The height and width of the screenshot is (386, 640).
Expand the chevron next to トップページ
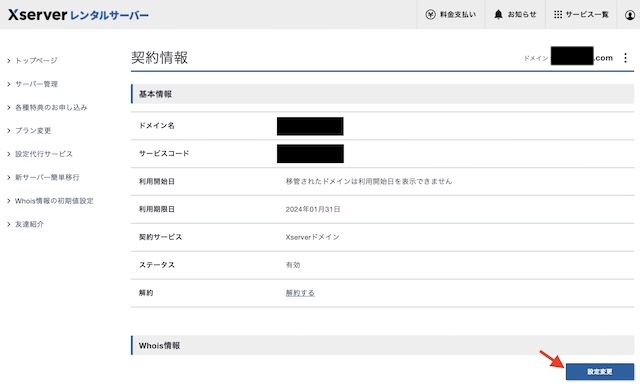[x=9, y=61]
